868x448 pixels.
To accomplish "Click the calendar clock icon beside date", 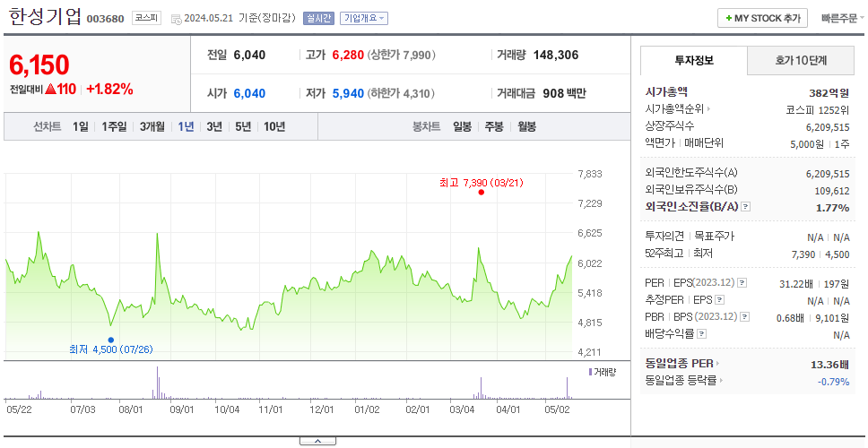I will tap(176, 19).
